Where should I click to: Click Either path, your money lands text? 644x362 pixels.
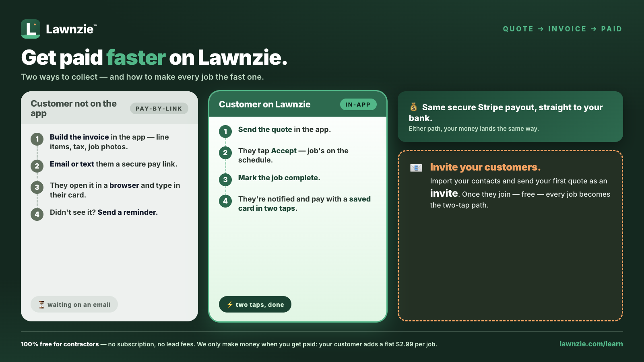474,129
